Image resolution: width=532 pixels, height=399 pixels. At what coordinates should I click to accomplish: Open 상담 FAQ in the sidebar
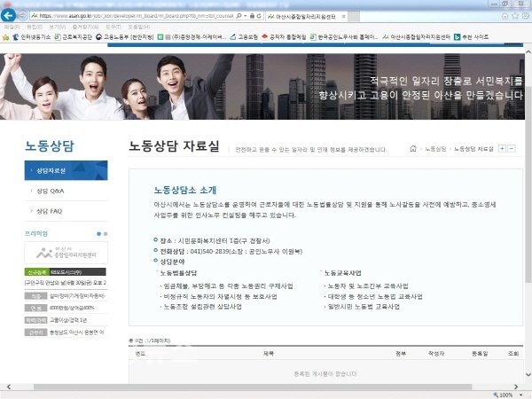pos(50,211)
